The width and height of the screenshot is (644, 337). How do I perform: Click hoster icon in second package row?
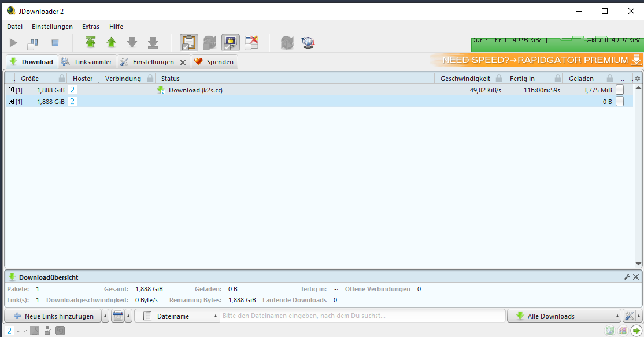pyautogui.click(x=72, y=101)
